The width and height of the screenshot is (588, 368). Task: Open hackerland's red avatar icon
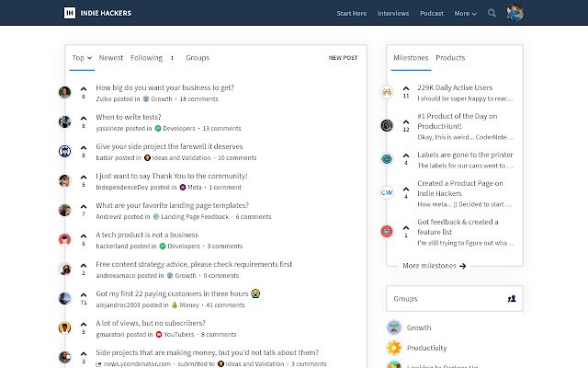[x=64, y=239]
